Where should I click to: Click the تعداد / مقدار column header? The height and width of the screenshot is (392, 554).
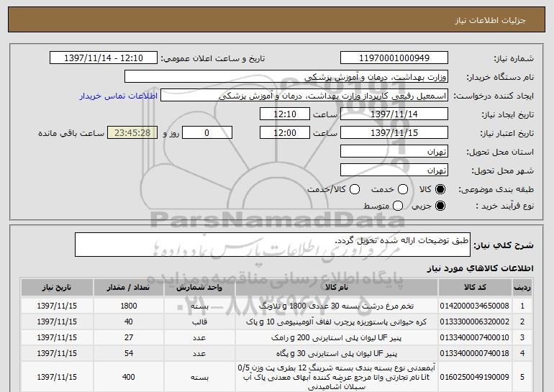(x=129, y=288)
